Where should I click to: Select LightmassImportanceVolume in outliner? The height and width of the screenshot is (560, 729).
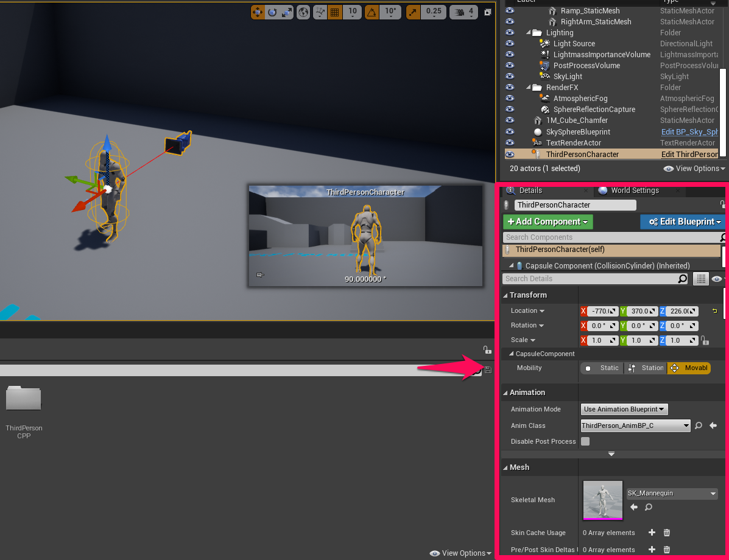[602, 54]
